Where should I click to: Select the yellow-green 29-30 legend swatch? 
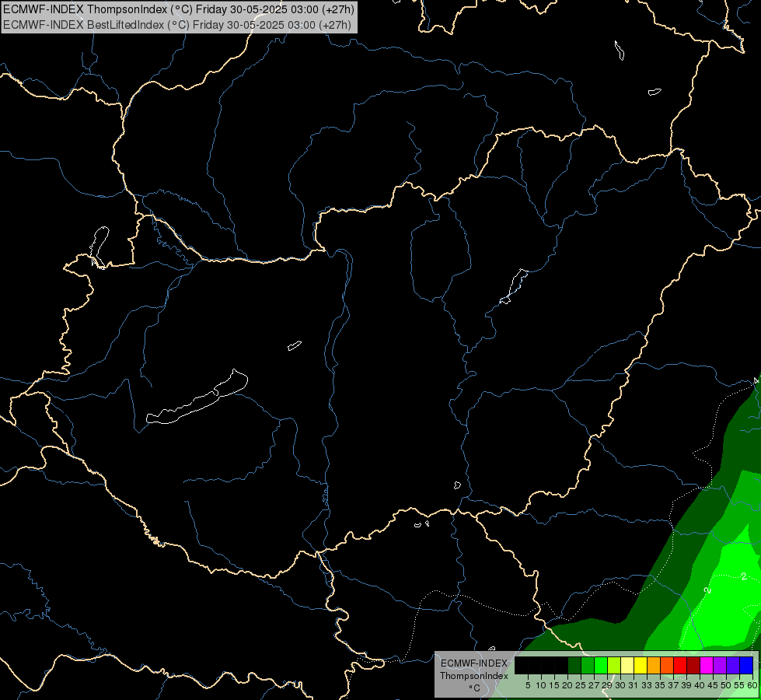tap(614, 665)
